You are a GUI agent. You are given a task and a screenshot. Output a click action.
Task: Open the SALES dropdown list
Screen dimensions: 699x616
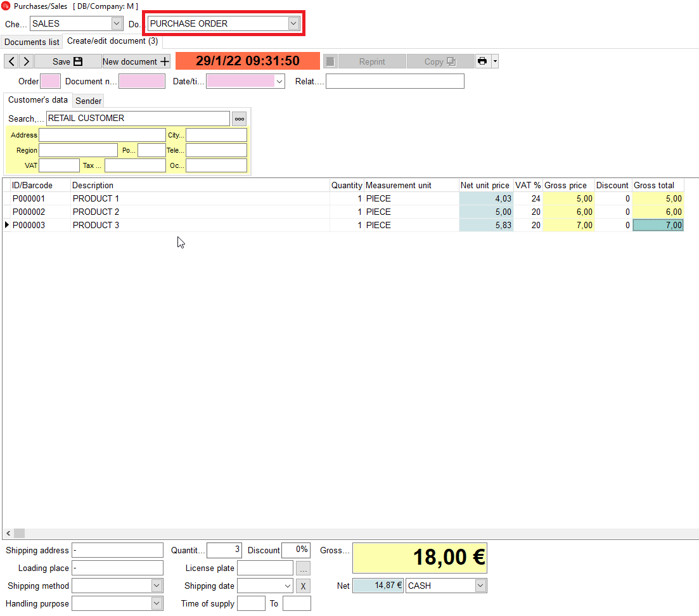coord(117,23)
